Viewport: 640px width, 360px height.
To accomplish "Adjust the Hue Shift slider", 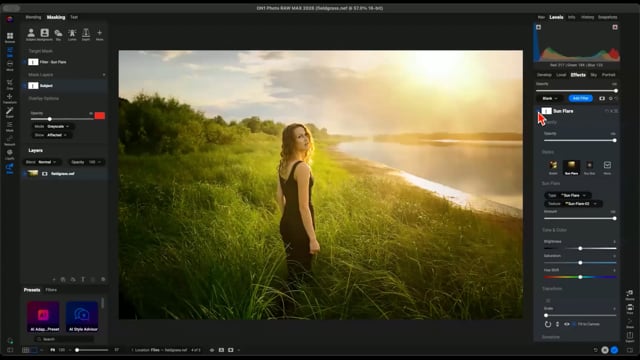I will coord(580,277).
